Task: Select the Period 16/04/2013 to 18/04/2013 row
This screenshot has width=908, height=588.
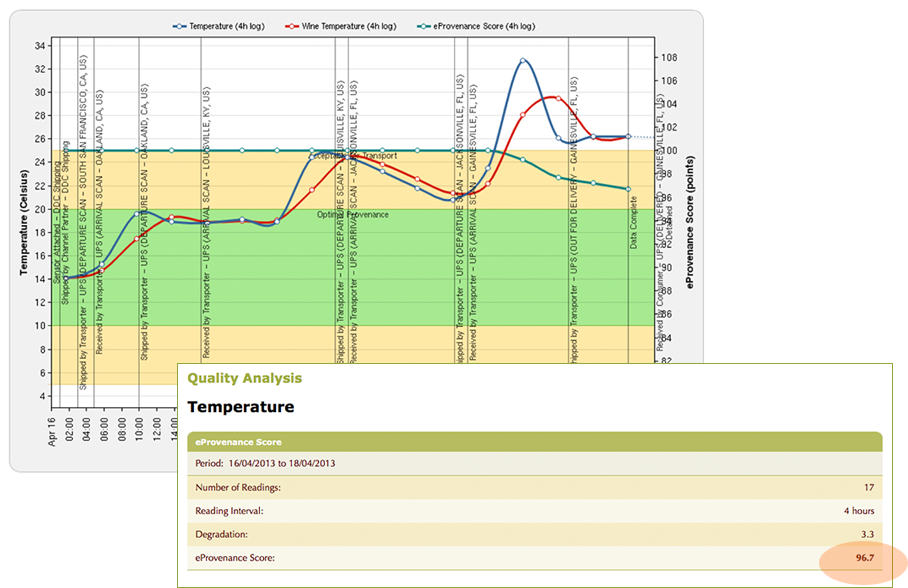Action: (x=534, y=463)
